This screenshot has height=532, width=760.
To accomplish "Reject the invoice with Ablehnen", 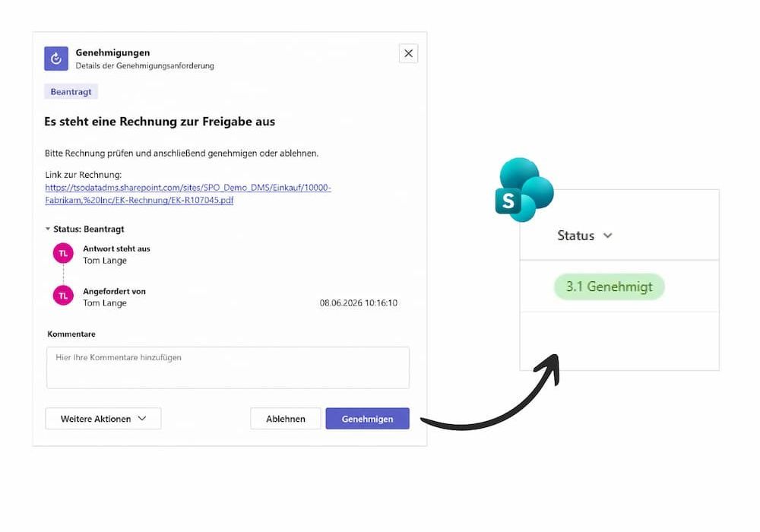I will pos(286,419).
